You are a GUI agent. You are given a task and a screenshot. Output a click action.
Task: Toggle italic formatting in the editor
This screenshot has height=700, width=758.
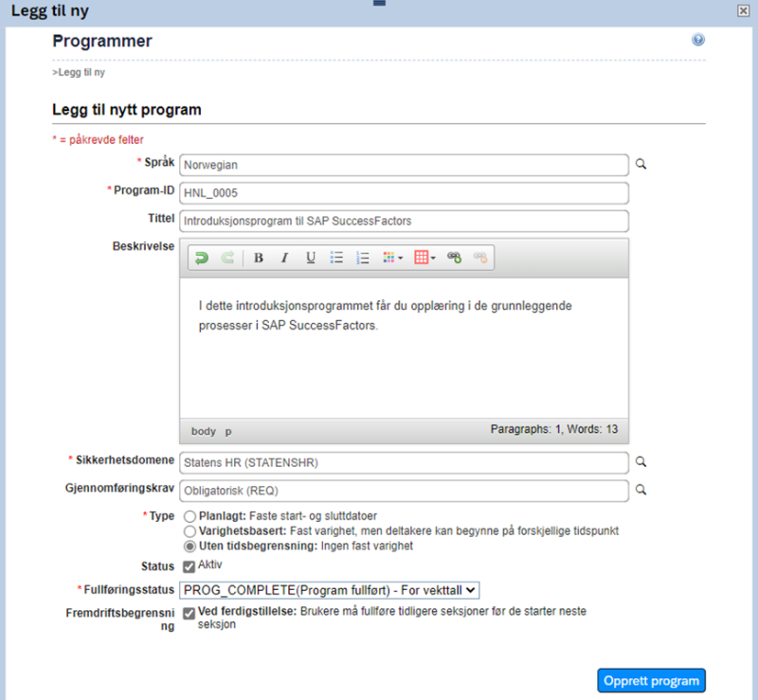pyautogui.click(x=285, y=258)
